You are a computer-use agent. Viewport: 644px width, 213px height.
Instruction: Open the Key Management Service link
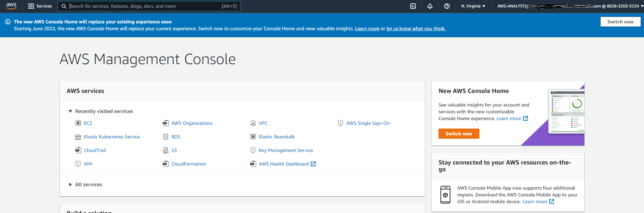pyautogui.click(x=286, y=150)
